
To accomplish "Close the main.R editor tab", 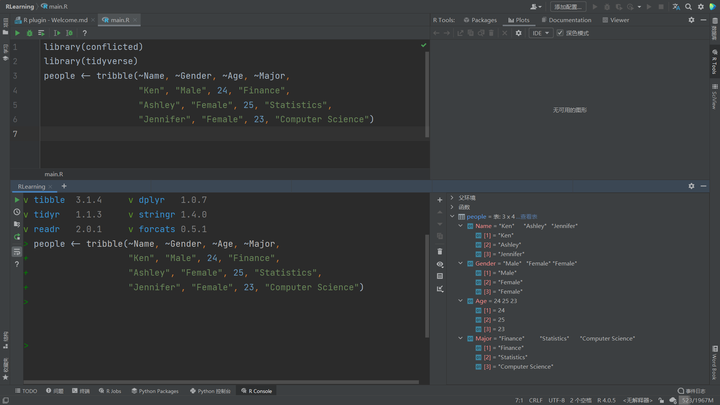I will [135, 20].
